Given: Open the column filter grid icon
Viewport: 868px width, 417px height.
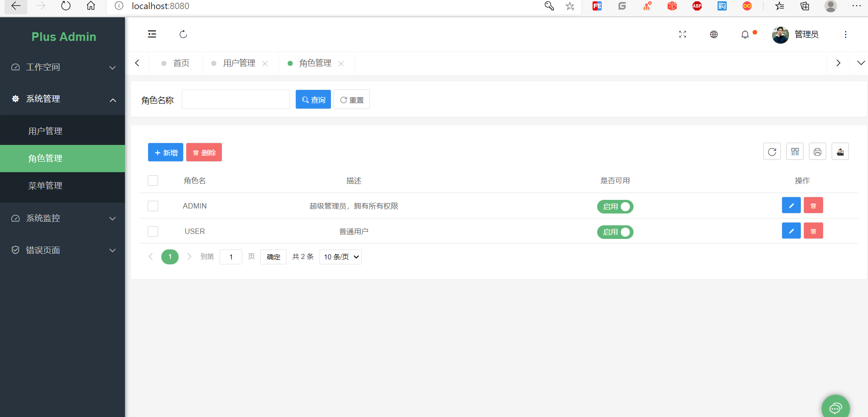Looking at the screenshot, I should [x=795, y=152].
